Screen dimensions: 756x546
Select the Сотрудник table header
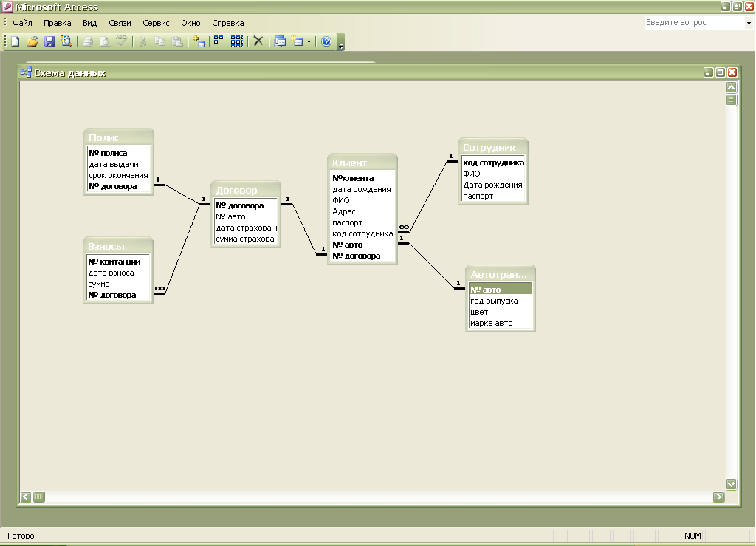coord(492,147)
